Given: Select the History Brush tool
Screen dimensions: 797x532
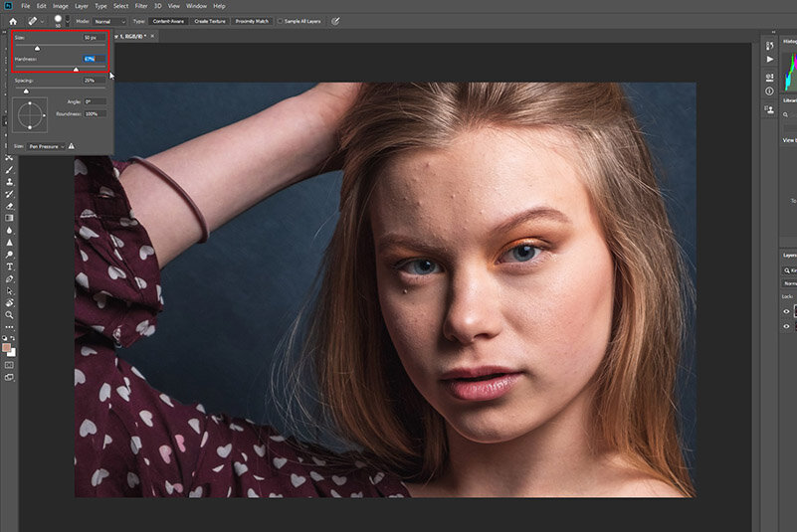Looking at the screenshot, I should 9,194.
